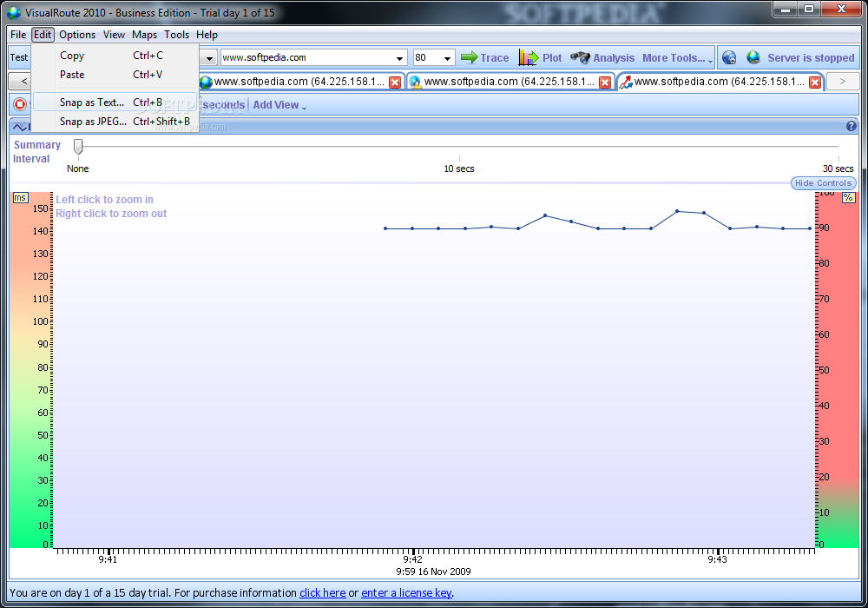Click the 9:41 timeline marker
This screenshot has width=868, height=608.
click(x=108, y=559)
